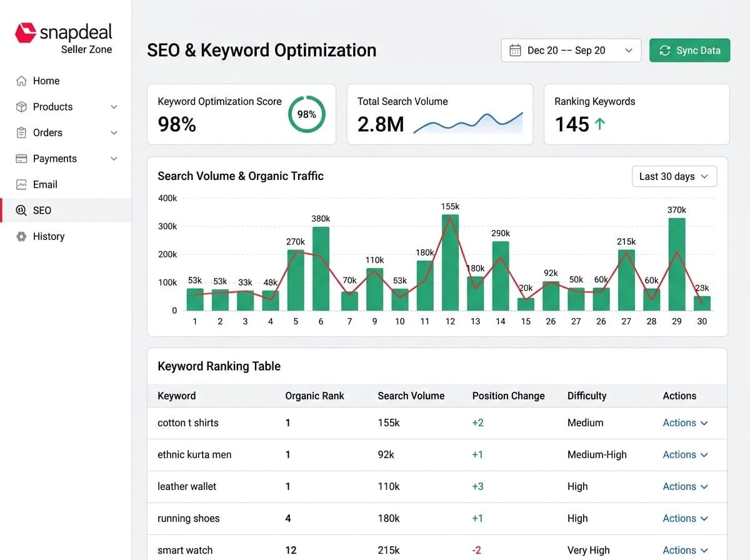
Task: Click the SEO & Keyword Optimization heading
Action: 261,51
